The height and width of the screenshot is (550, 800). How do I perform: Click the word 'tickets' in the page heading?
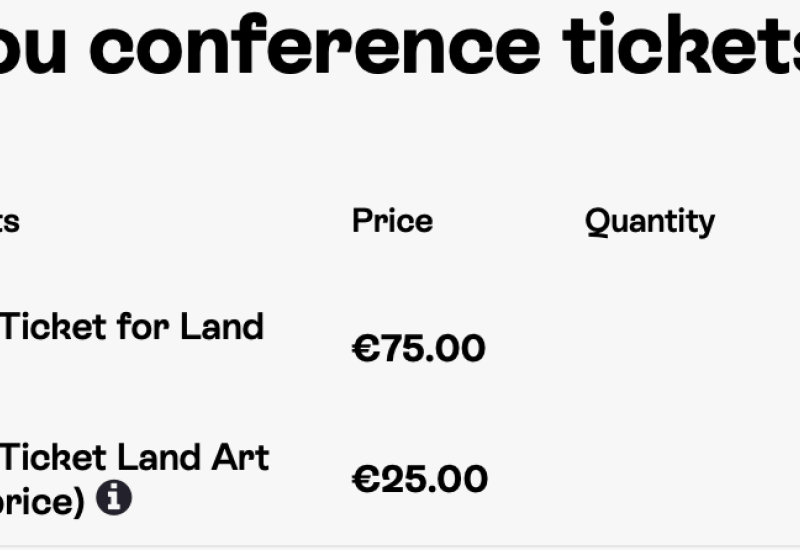(681, 44)
